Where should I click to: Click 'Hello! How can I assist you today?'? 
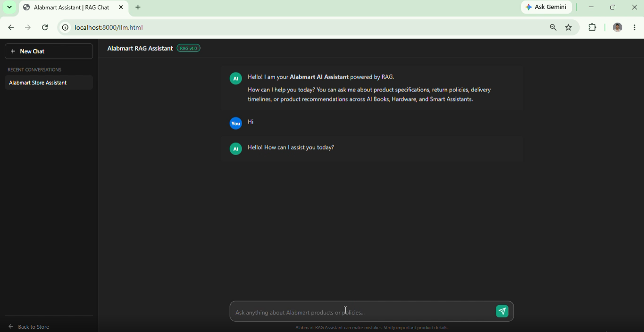291,148
